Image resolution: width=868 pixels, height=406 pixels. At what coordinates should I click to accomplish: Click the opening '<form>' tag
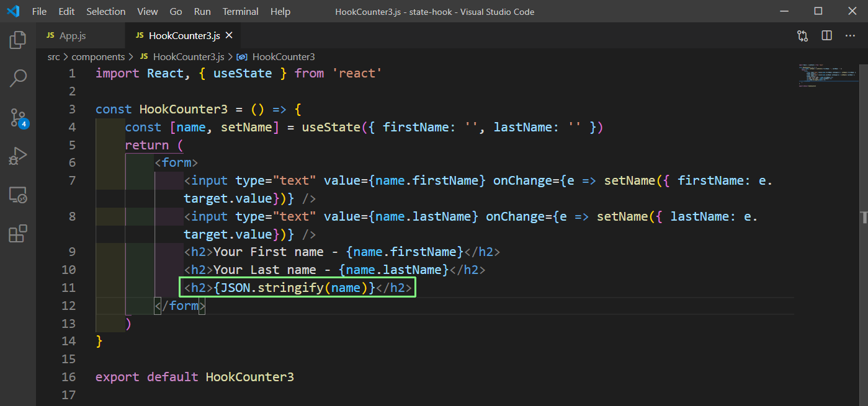[x=176, y=163]
